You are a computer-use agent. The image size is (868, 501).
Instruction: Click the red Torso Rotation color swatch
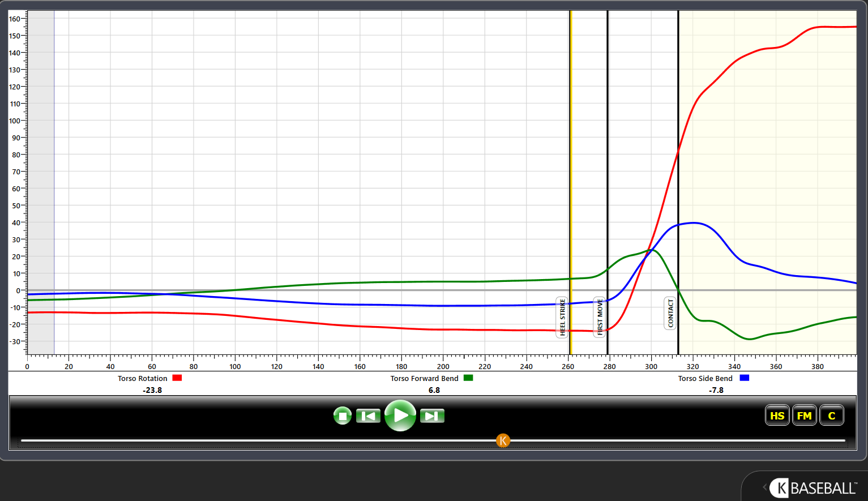[177, 378]
